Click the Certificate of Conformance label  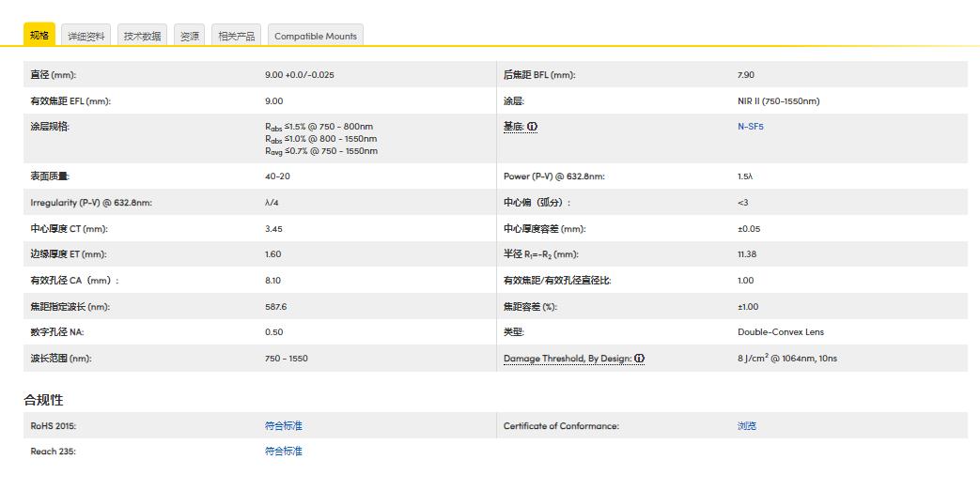pyautogui.click(x=561, y=426)
